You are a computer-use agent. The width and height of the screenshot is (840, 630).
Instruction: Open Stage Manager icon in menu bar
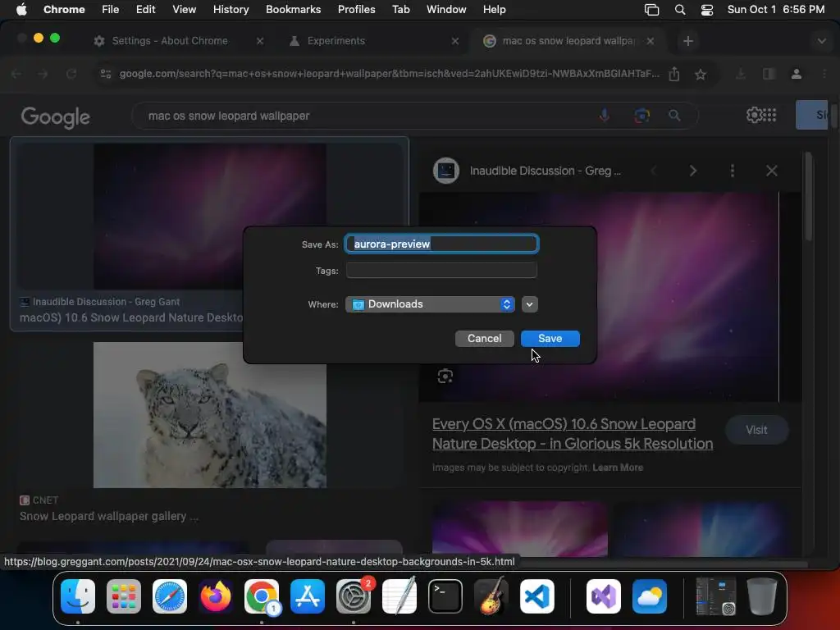[x=651, y=10]
